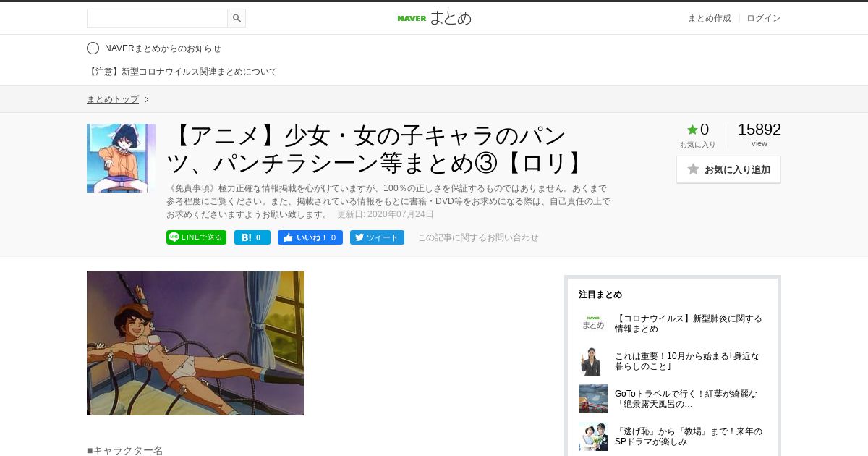Click the breadcrumb chevron after まとめトップ
Viewport: 868px width, 456px height.
pyautogui.click(x=146, y=99)
